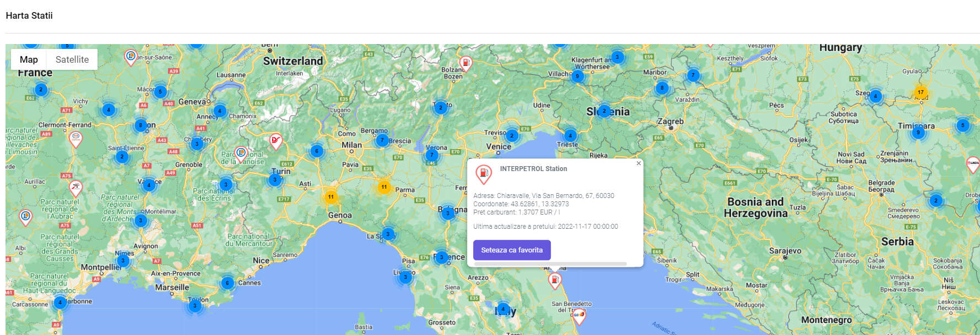This screenshot has width=980, height=335.
Task: Switch to Satellite map view
Action: [x=72, y=59]
